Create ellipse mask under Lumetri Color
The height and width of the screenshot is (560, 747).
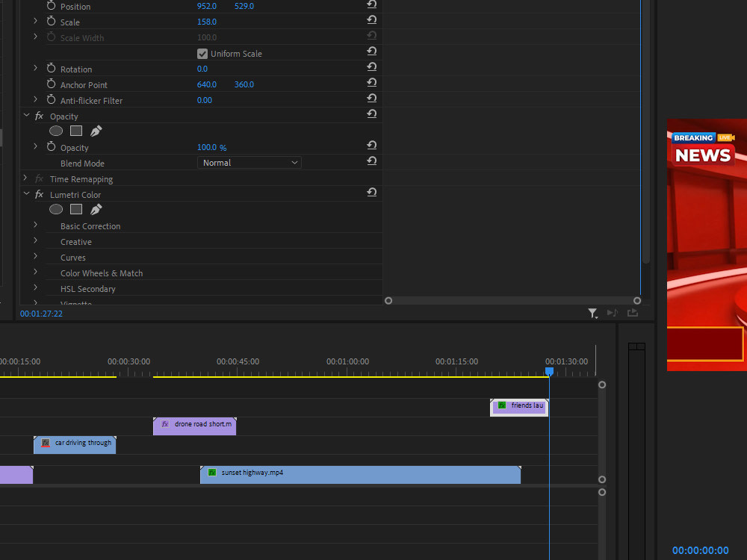coord(56,210)
